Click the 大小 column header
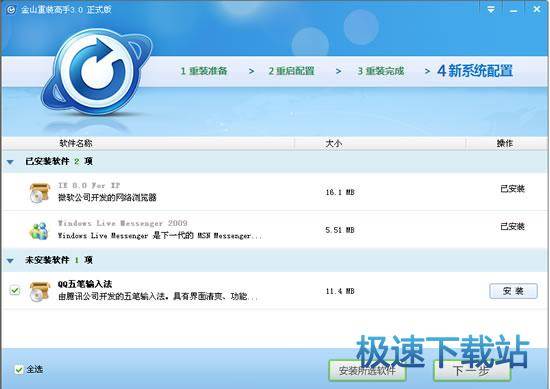The height and width of the screenshot is (389, 550). tap(334, 143)
